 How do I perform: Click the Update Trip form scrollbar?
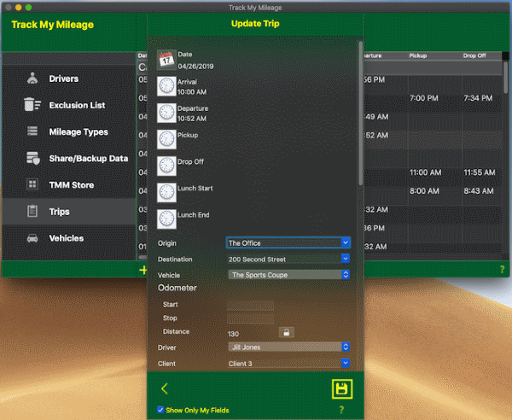tap(359, 111)
